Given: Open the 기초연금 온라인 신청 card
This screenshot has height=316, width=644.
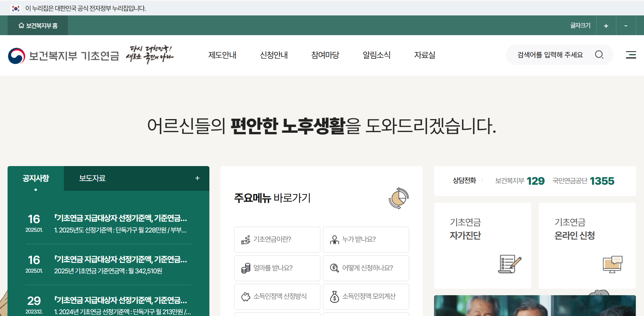Looking at the screenshot, I should 587,246.
